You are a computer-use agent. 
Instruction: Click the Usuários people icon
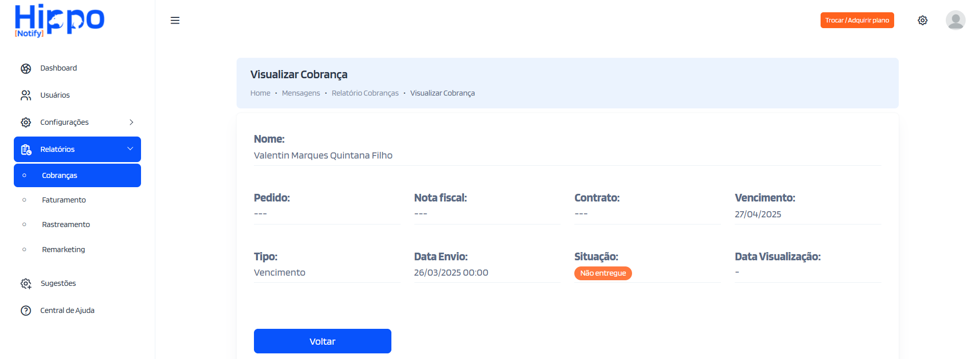26,96
